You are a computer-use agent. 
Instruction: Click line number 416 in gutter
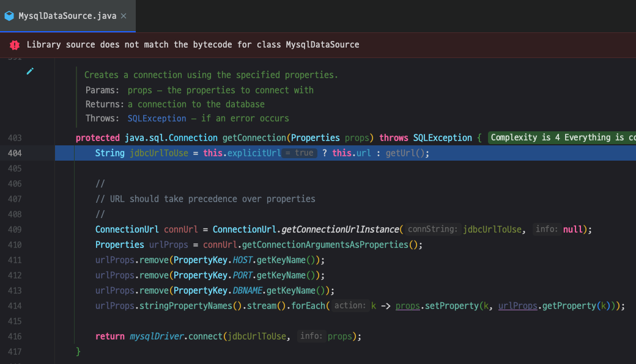pyautogui.click(x=15, y=337)
